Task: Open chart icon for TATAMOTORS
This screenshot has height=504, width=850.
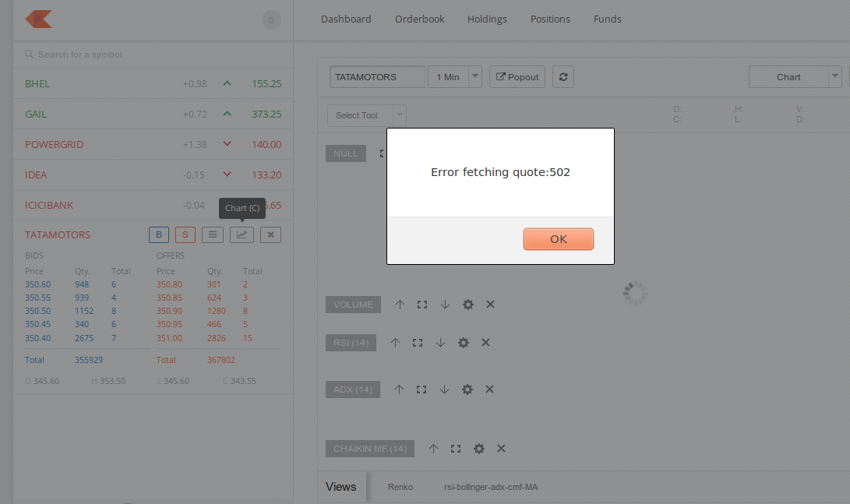Action: pyautogui.click(x=242, y=234)
